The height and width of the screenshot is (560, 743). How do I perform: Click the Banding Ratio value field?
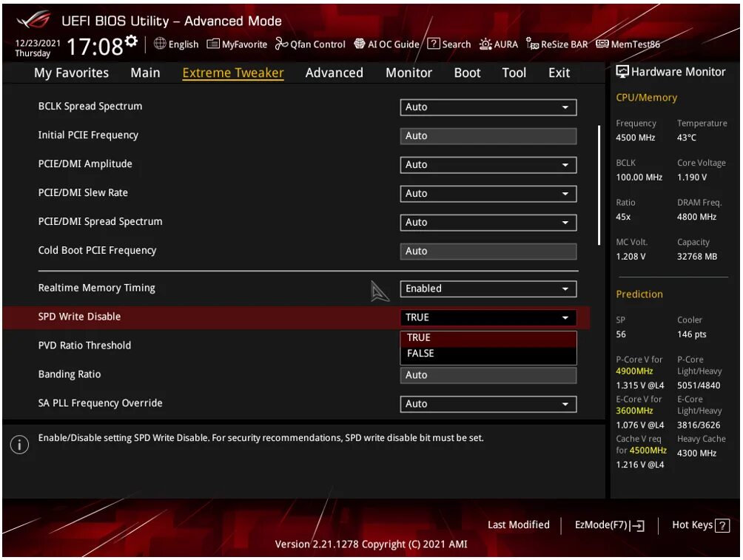(x=488, y=375)
